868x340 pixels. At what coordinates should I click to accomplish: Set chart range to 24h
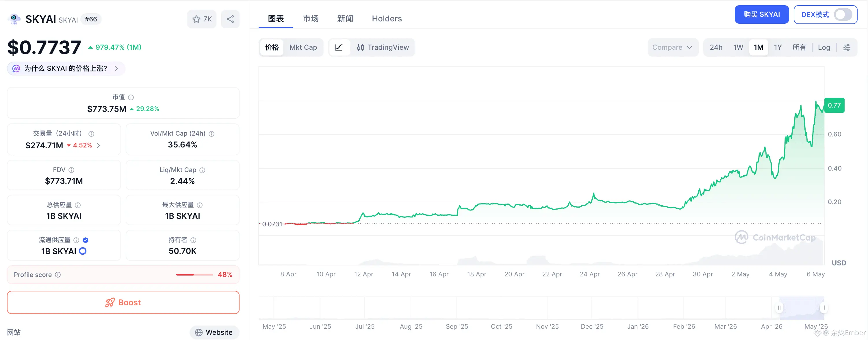click(716, 47)
